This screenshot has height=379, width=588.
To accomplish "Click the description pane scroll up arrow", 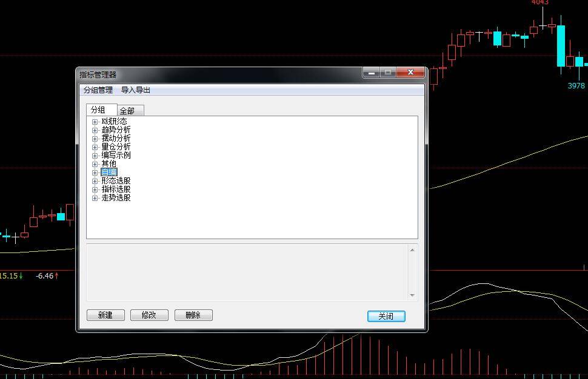I will (412, 250).
